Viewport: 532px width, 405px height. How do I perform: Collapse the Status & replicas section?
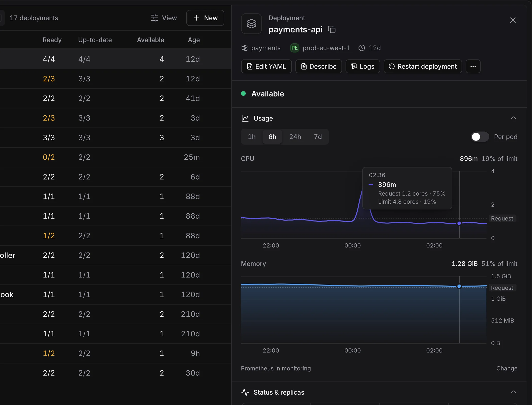(513, 392)
